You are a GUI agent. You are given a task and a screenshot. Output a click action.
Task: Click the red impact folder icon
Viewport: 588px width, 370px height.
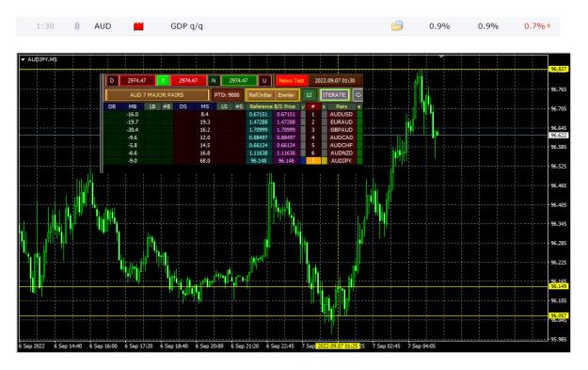click(x=138, y=26)
